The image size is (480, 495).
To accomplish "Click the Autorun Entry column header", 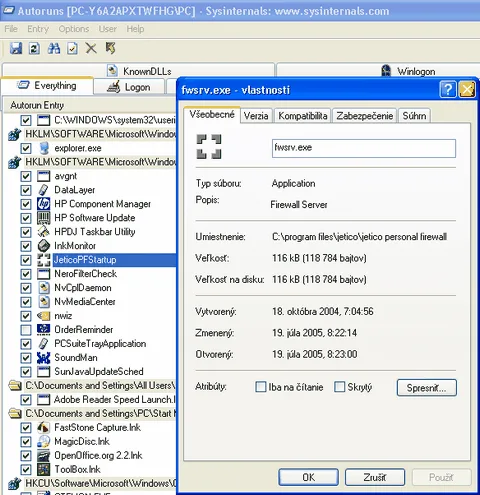I will pyautogui.click(x=89, y=105).
